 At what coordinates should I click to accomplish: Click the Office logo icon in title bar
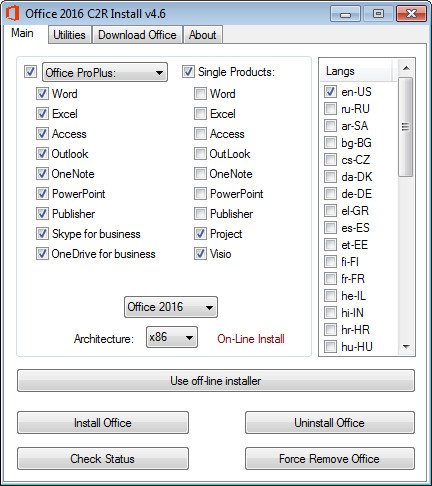click(x=12, y=14)
